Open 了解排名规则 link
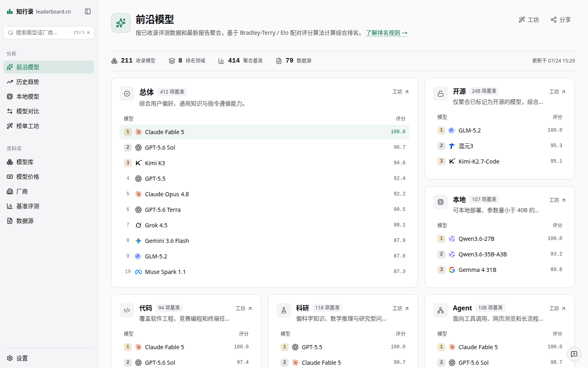 click(387, 33)
